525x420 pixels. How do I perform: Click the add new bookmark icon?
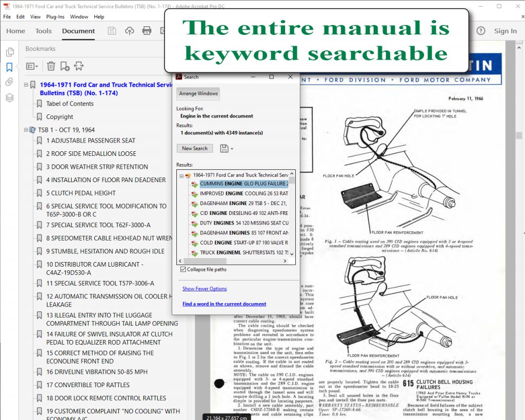(x=65, y=66)
